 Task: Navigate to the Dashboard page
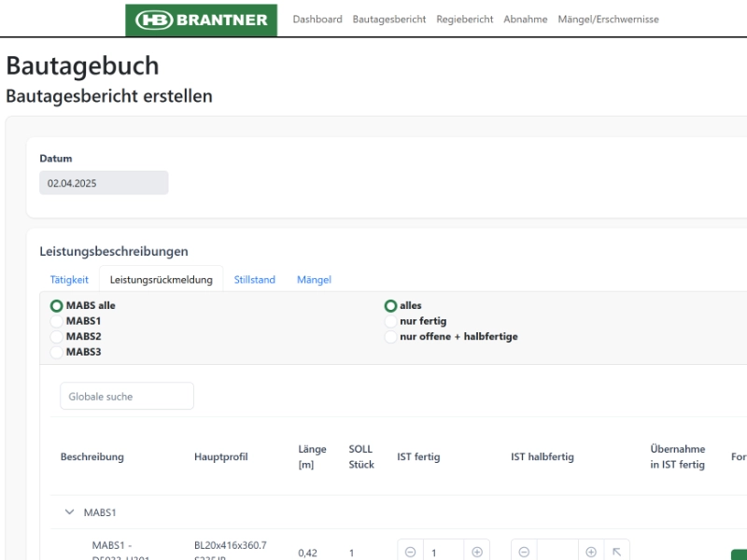tap(317, 19)
